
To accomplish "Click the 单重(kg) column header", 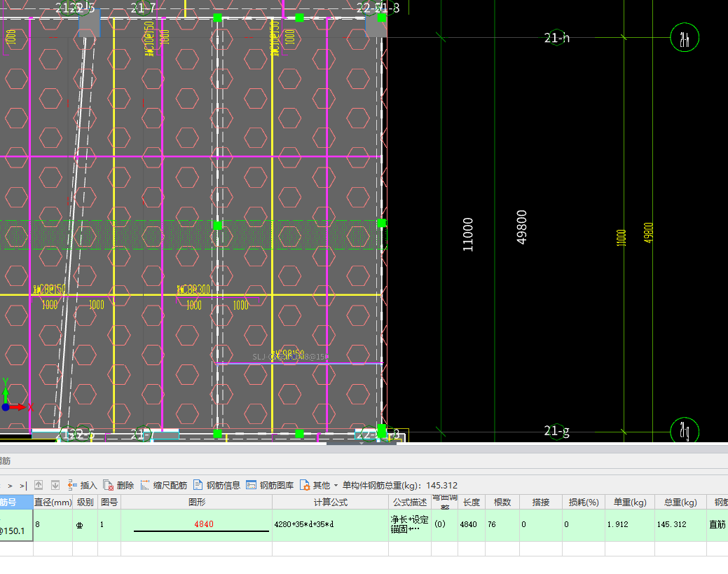I will 630,502.
